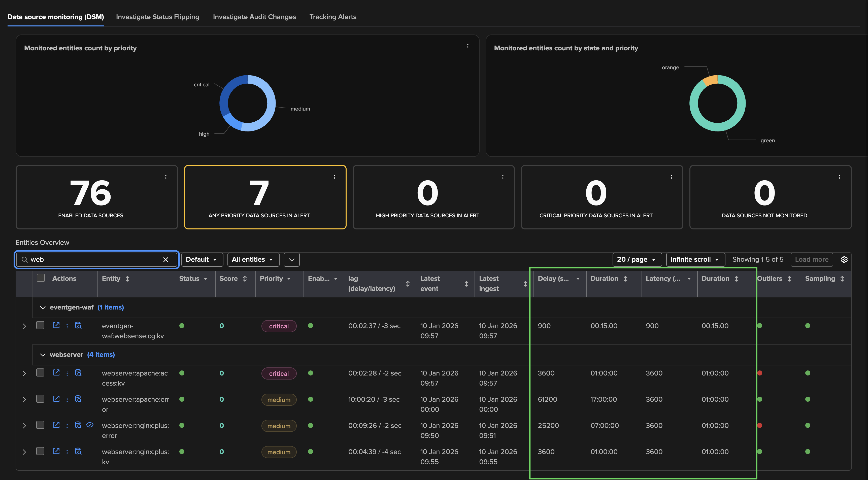Clear the web search filter text

click(165, 259)
